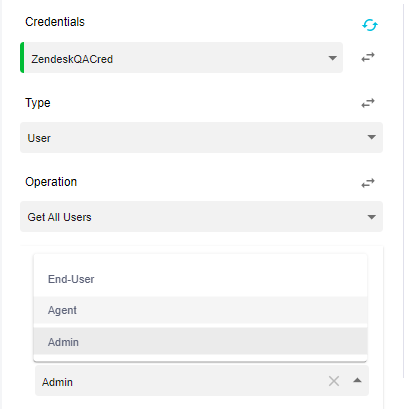Screen dimensions: 404x409
Task: Choose Agent from the role list
Action: point(200,310)
